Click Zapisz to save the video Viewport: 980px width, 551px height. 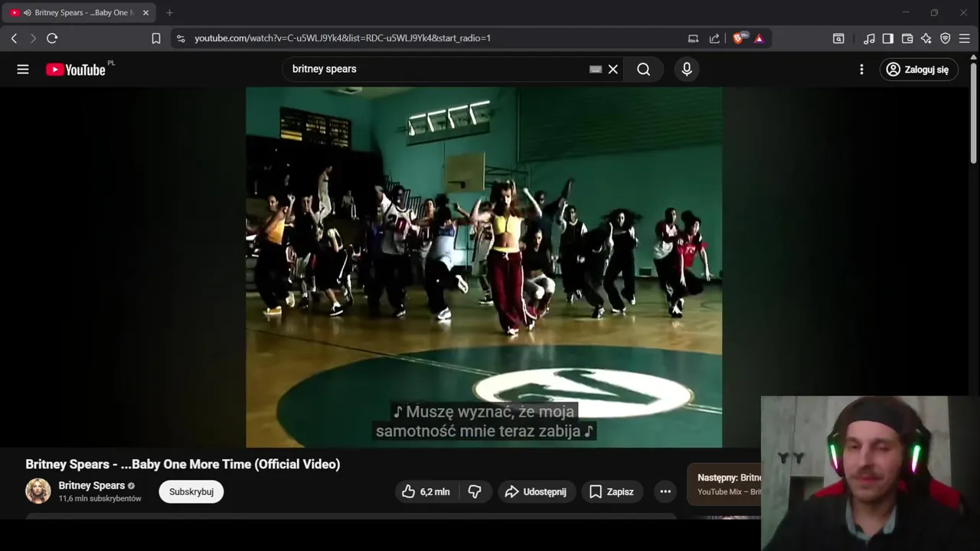[612, 491]
